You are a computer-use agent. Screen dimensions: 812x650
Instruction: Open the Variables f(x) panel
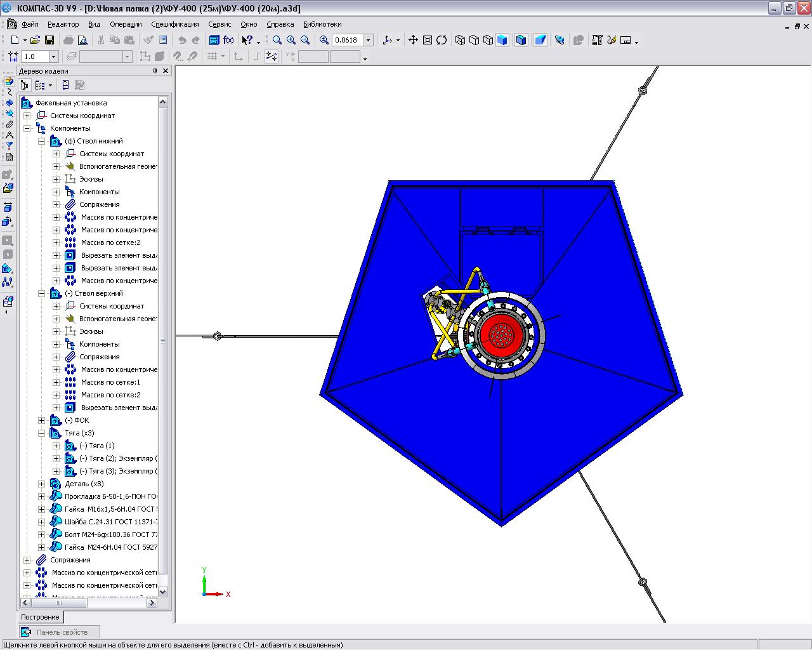(x=228, y=40)
